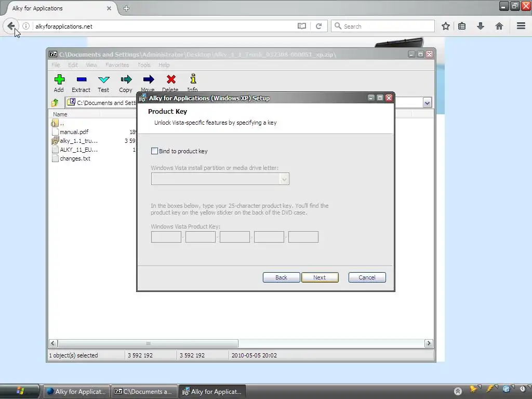Click the 7-Zip scroll left arrow

(53, 343)
